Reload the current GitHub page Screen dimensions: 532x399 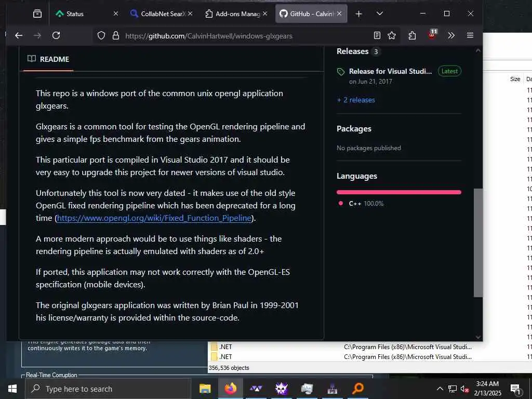(56, 35)
